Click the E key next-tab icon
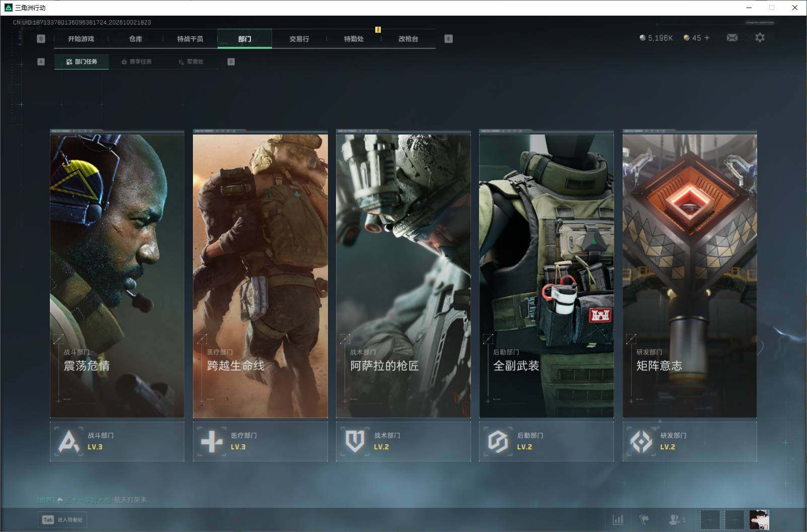 (448, 39)
